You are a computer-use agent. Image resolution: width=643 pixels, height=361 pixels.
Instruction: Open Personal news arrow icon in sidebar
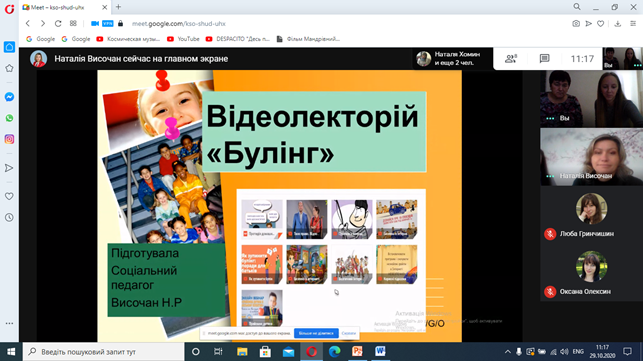pos(9,168)
